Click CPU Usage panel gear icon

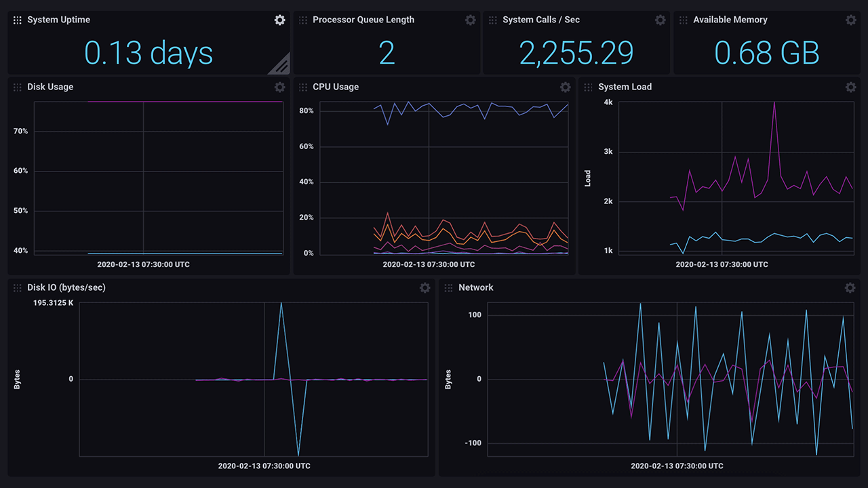click(x=565, y=87)
